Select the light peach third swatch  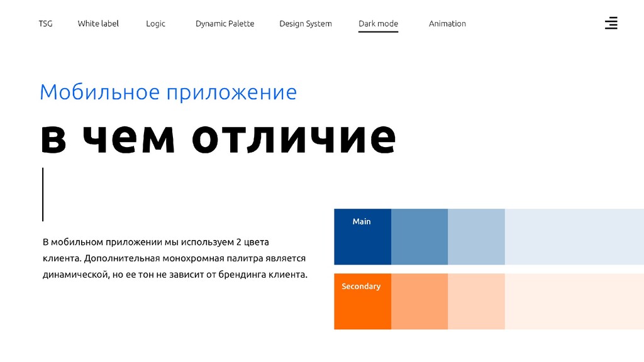click(x=477, y=301)
